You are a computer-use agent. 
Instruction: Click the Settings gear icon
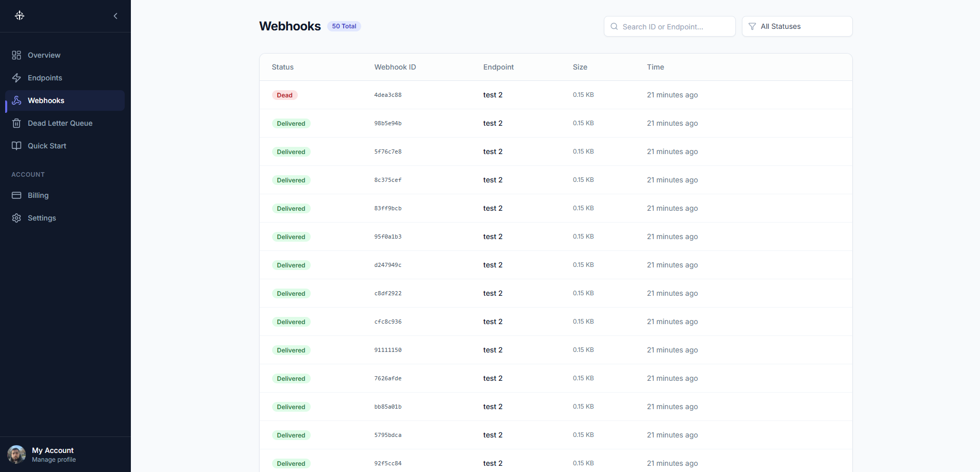tap(16, 218)
